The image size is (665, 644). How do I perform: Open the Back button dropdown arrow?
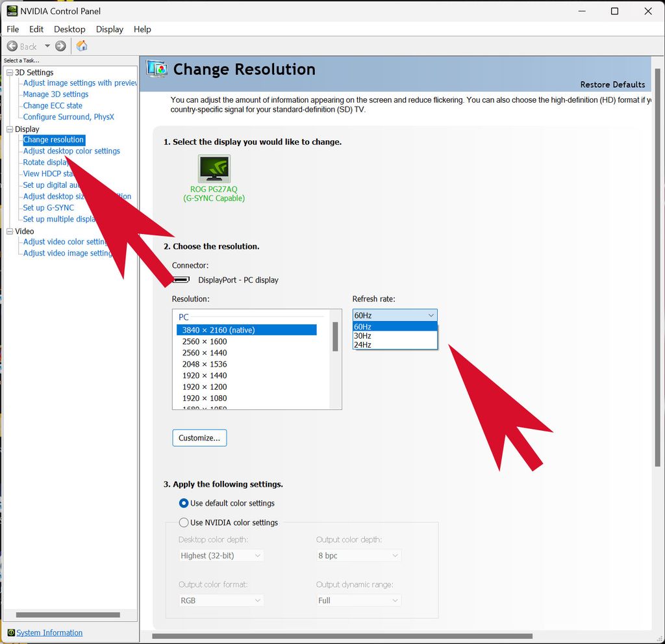tap(47, 45)
